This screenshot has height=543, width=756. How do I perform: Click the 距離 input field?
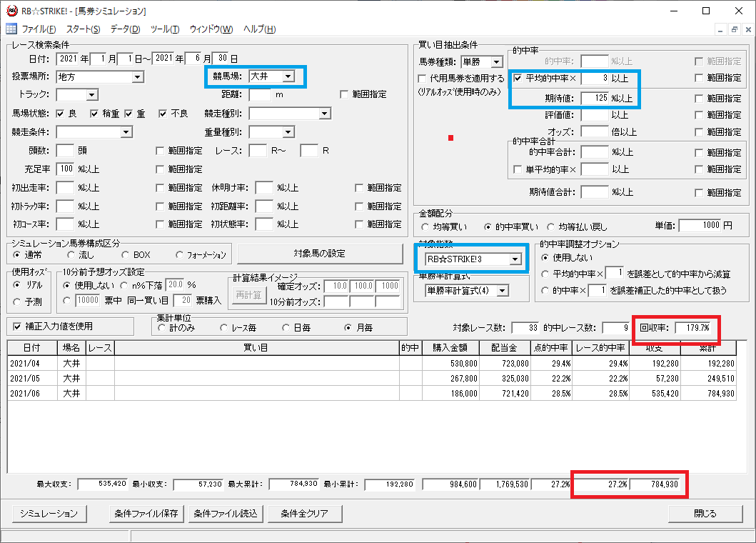(x=260, y=95)
